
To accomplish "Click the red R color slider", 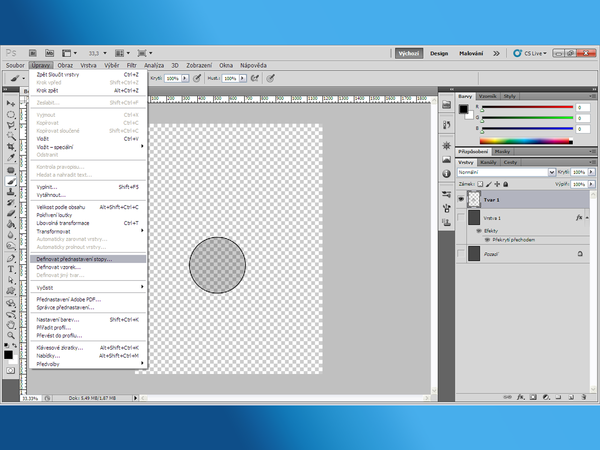I will (x=525, y=105).
